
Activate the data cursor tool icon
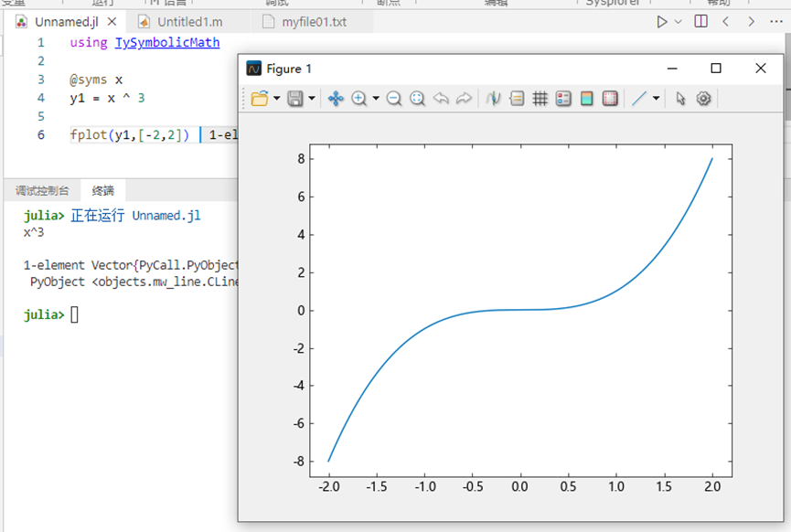tap(494, 99)
